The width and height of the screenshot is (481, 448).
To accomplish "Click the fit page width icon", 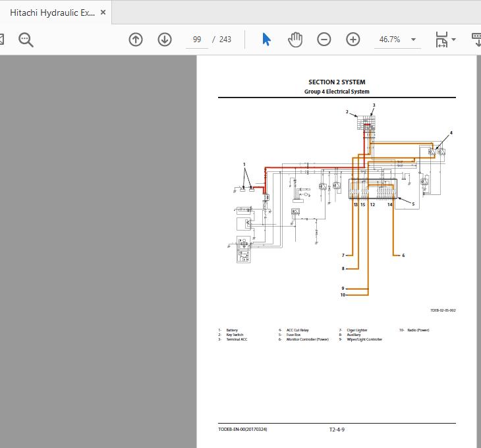I will (x=441, y=40).
